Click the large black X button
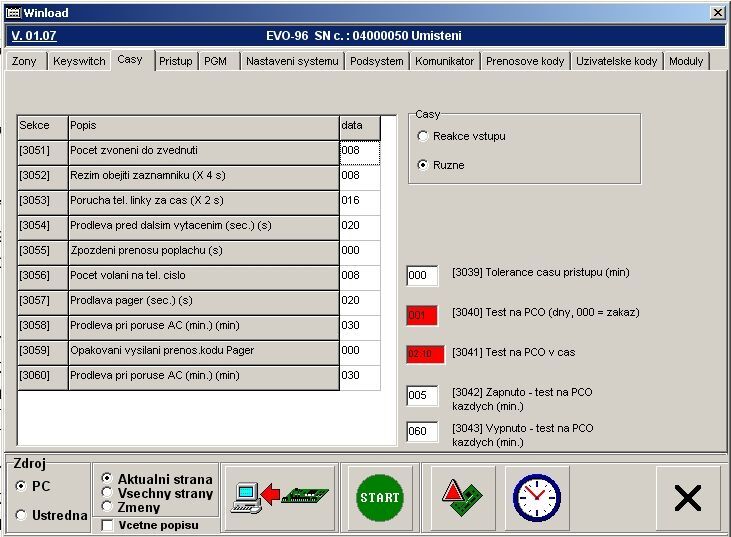The height and width of the screenshot is (537, 731). (687, 497)
